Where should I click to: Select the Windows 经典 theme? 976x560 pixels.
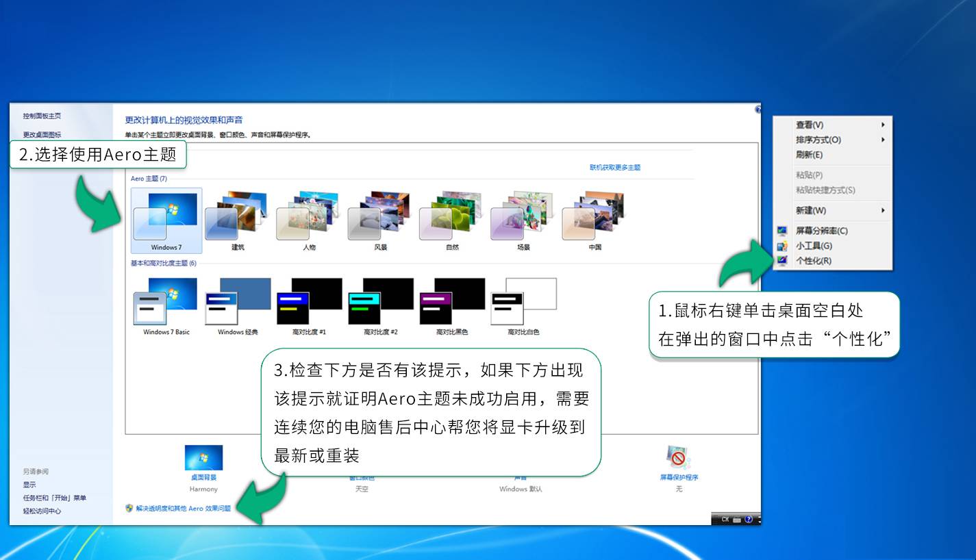238,306
